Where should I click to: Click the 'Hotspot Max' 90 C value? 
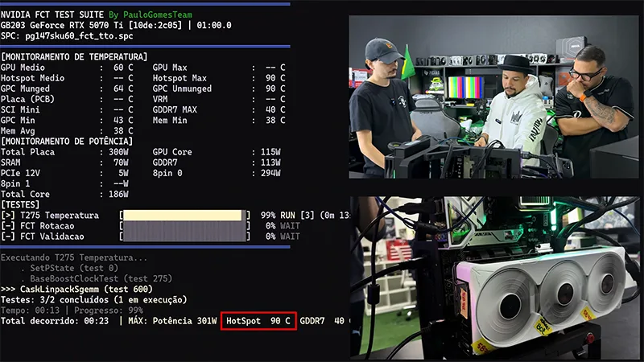coord(275,78)
